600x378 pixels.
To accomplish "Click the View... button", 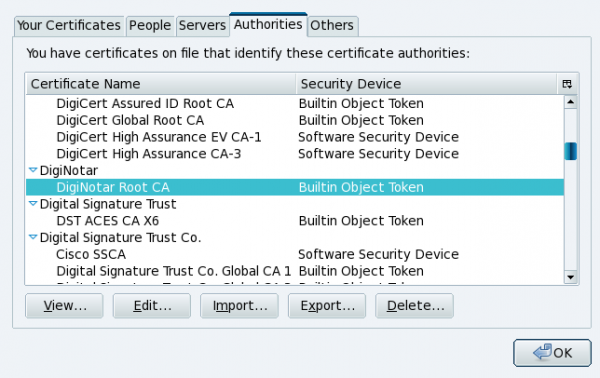I will click(64, 306).
